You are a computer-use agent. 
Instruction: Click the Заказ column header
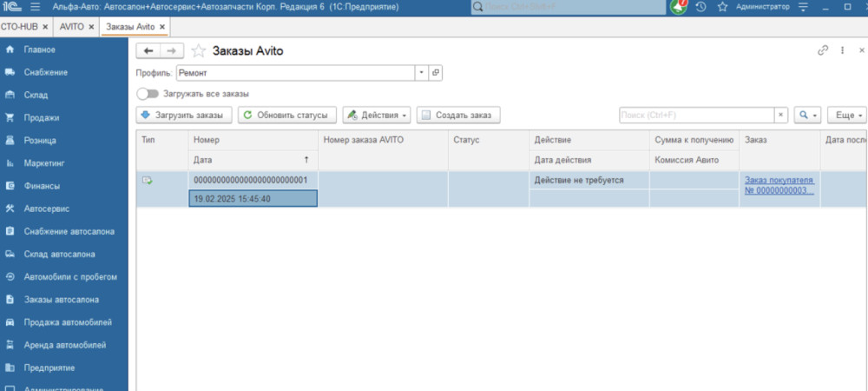779,150
